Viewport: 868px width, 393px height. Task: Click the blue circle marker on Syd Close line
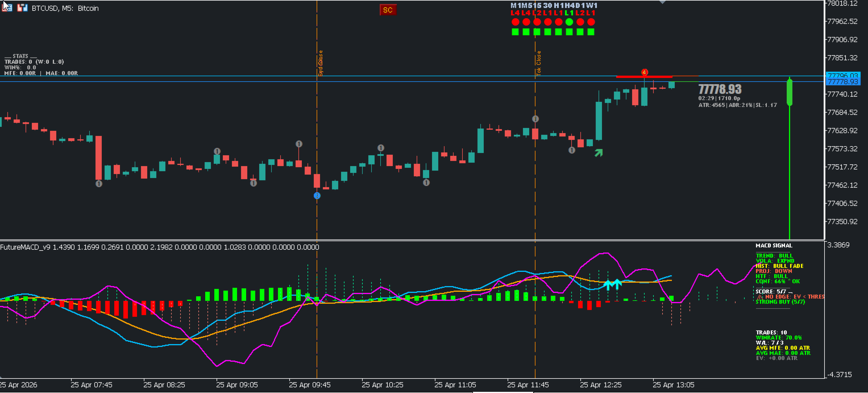coord(317,196)
